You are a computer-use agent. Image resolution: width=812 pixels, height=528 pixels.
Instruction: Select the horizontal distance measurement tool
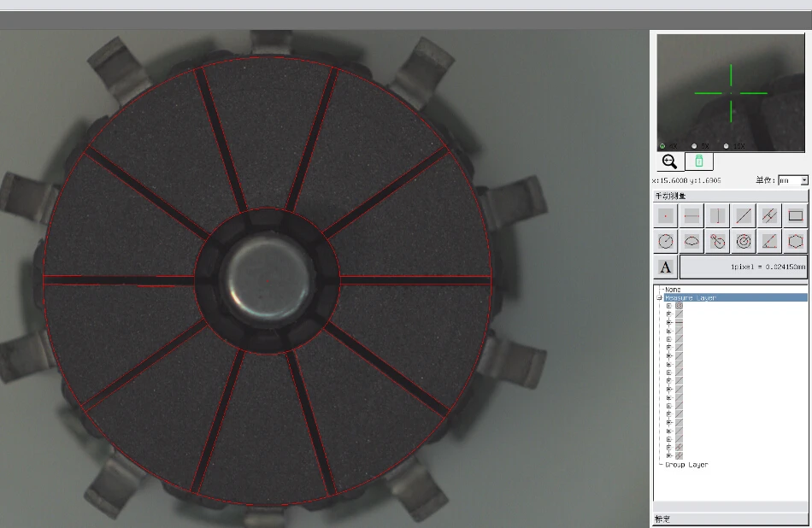tap(692, 216)
